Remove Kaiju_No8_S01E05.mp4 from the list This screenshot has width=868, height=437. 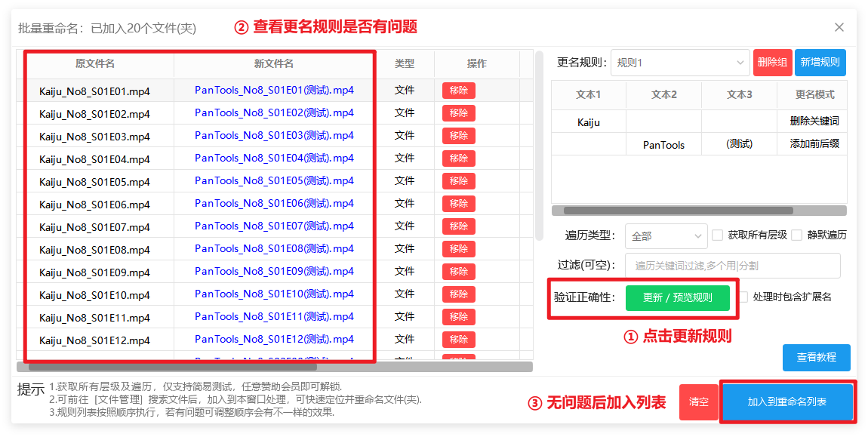click(458, 181)
